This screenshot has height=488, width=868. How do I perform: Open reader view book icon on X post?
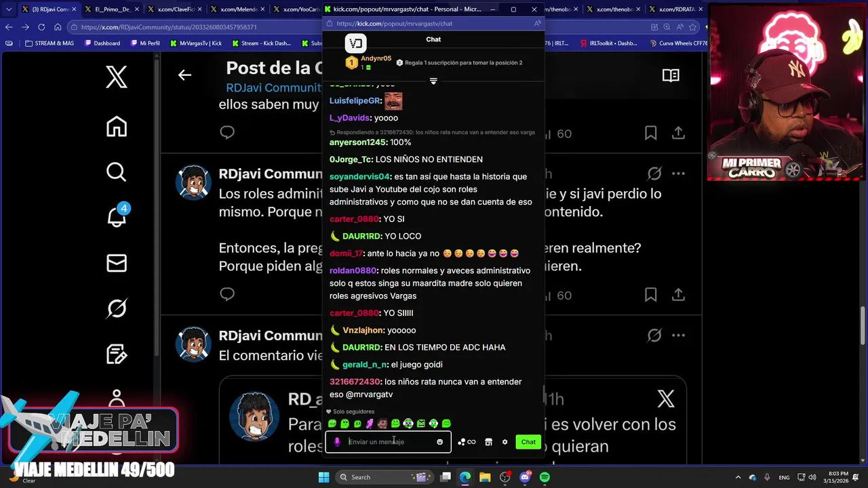pyautogui.click(x=671, y=75)
